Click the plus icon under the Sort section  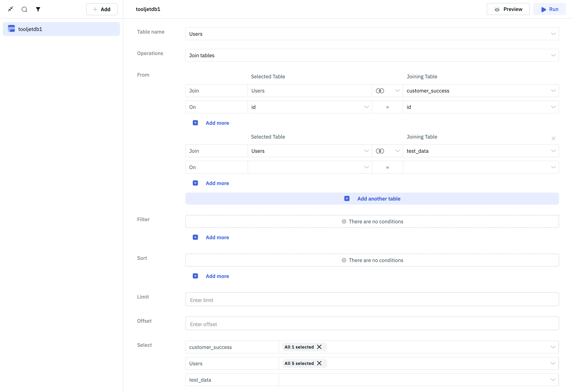pyautogui.click(x=195, y=276)
